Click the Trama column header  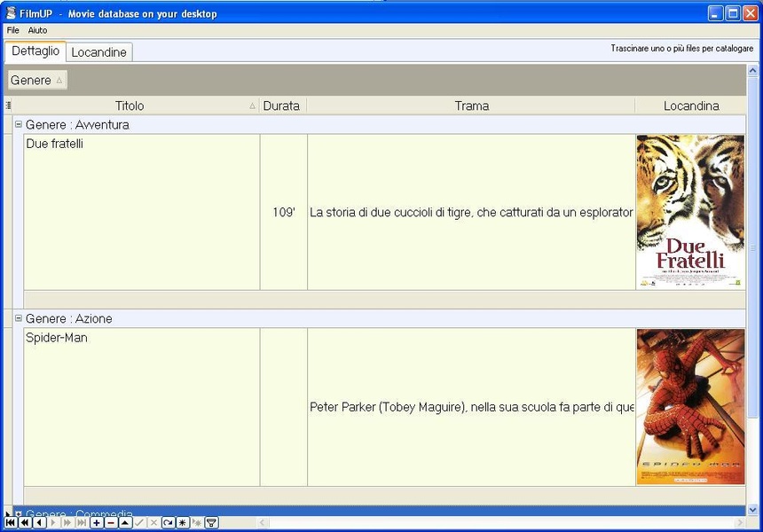(471, 106)
